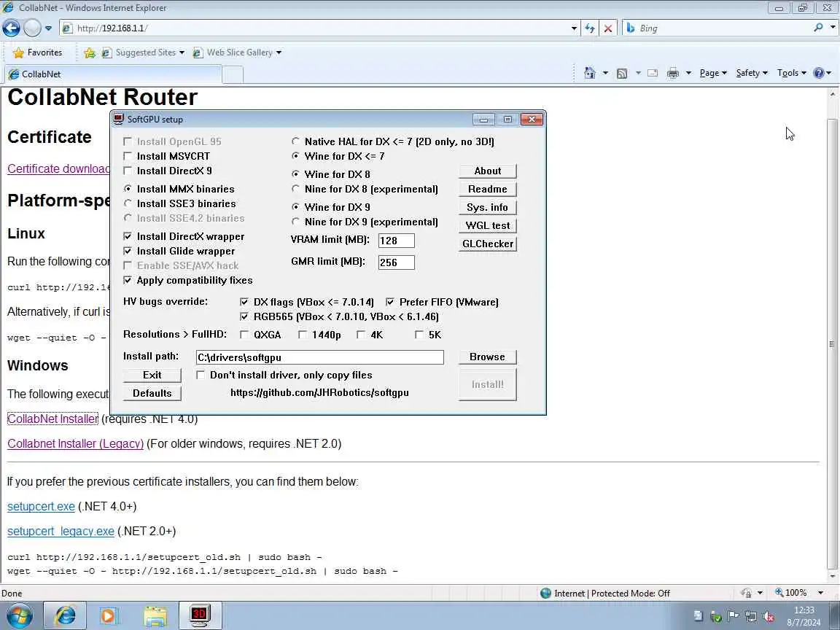The height and width of the screenshot is (630, 840).
Task: Open Windows Media Player taskbar icon
Action: tap(109, 615)
